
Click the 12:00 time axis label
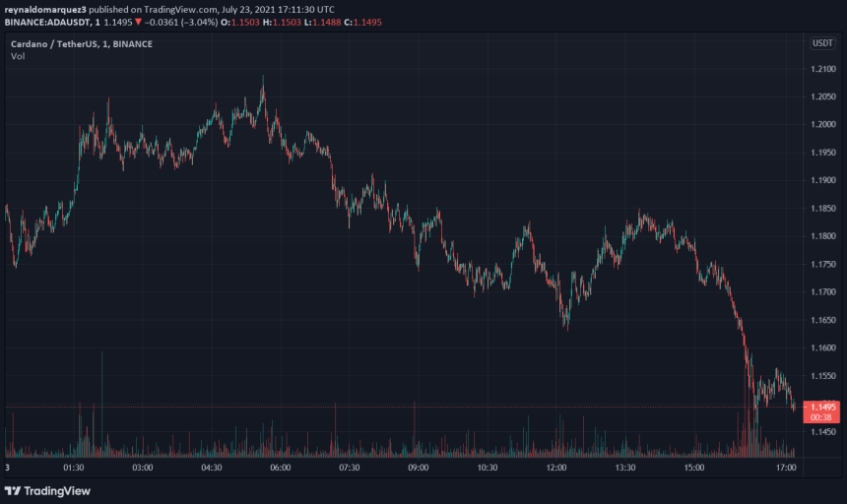pyautogui.click(x=556, y=468)
